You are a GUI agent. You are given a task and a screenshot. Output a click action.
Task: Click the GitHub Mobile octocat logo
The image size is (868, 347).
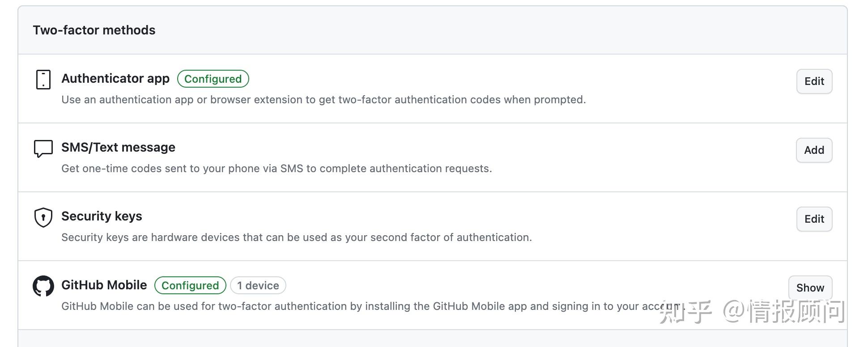[43, 286]
